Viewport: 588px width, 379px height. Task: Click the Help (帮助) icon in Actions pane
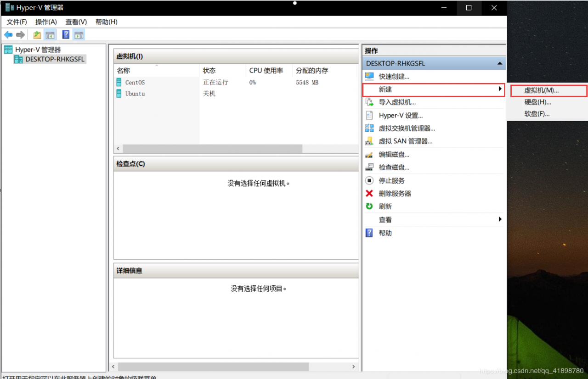[x=369, y=233]
